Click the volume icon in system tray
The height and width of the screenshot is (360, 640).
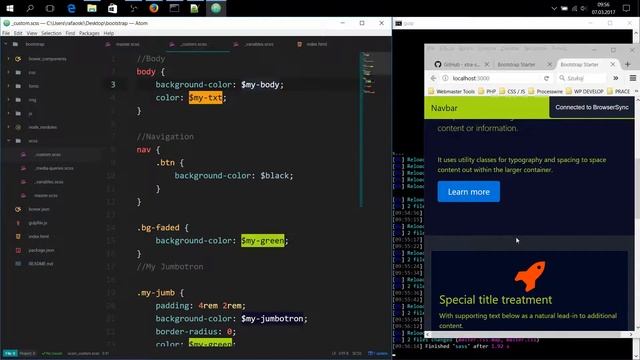[x=584, y=8]
